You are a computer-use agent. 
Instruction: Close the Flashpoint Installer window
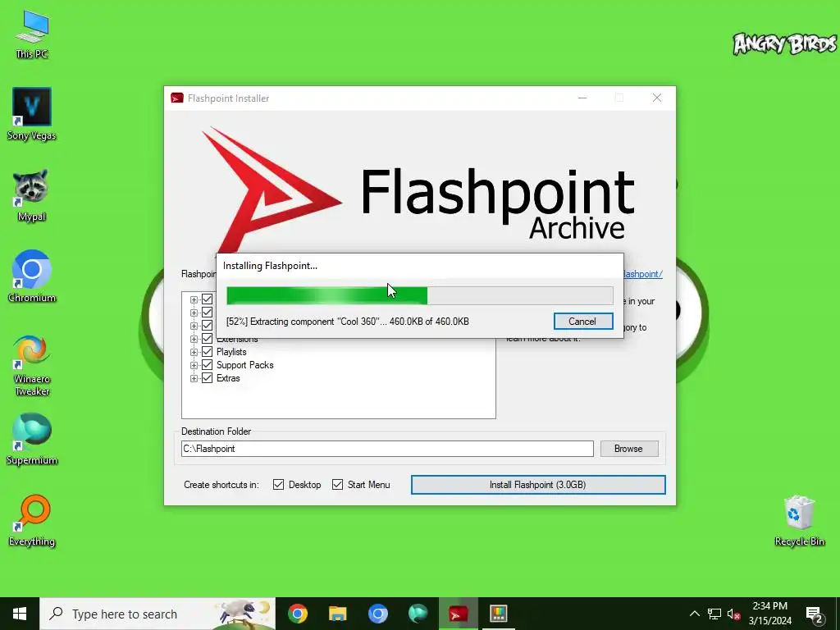coord(657,98)
